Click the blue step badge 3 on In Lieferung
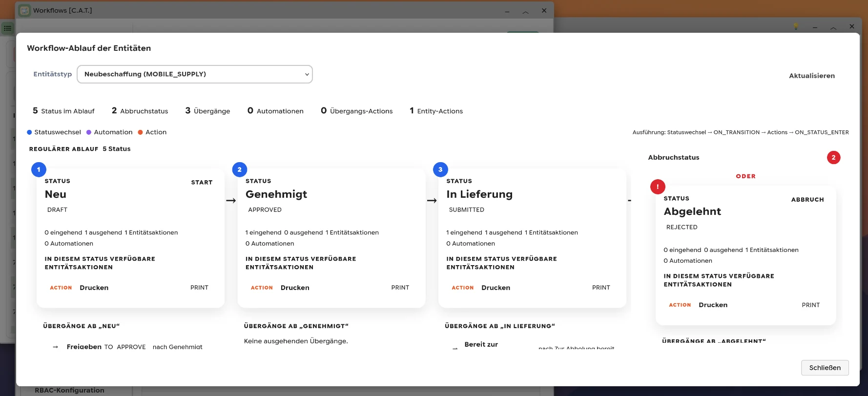Viewport: 868px width, 396px height. point(440,169)
